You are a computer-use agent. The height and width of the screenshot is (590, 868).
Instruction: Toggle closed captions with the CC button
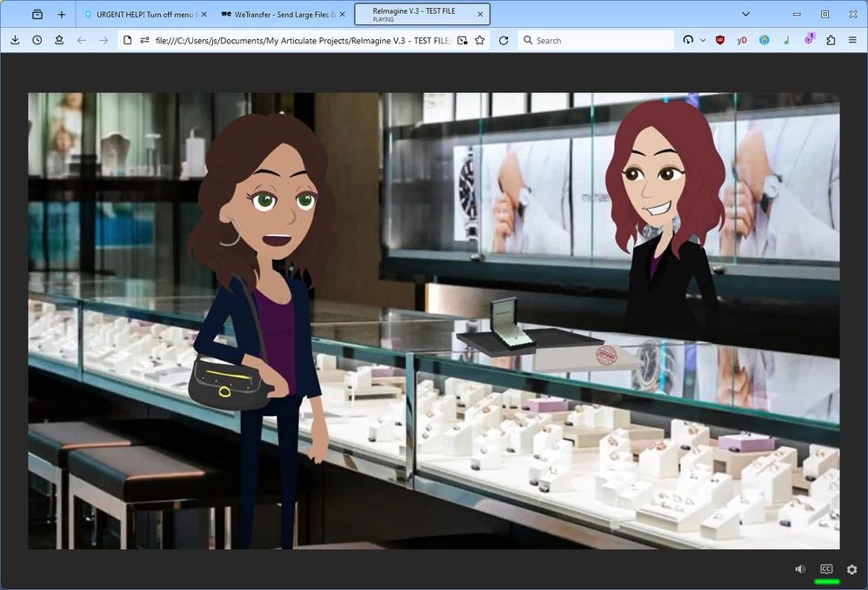tap(826, 569)
